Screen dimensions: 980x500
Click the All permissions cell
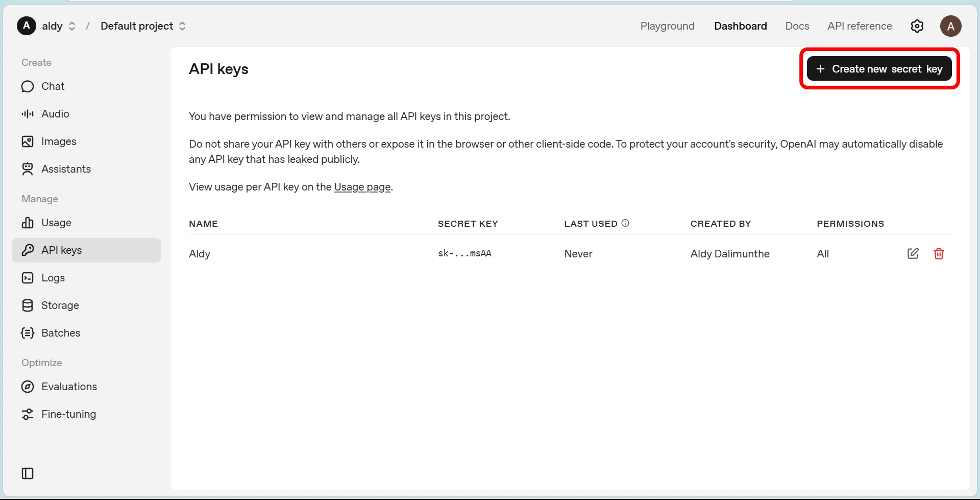(x=823, y=254)
